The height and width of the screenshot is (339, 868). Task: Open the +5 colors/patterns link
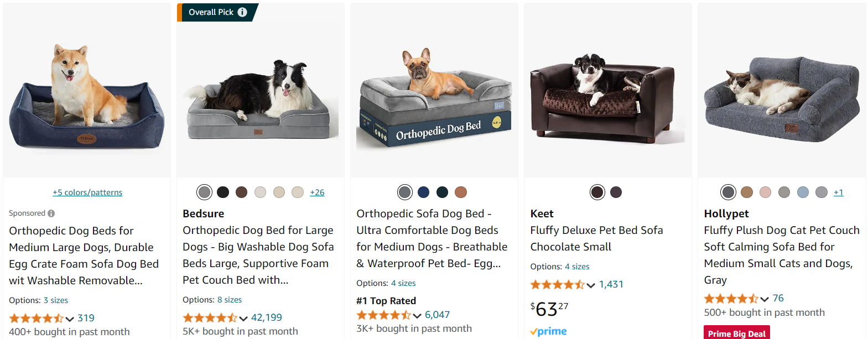[87, 192]
